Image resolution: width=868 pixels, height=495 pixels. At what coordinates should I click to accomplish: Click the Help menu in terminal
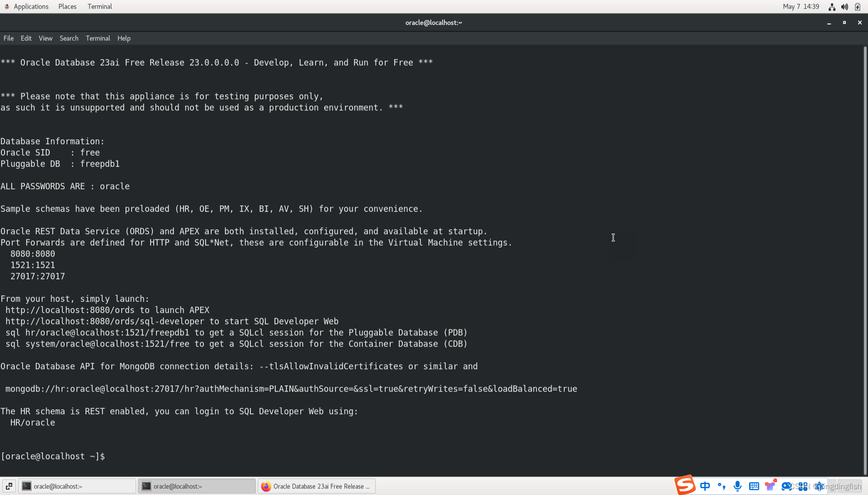pos(123,38)
